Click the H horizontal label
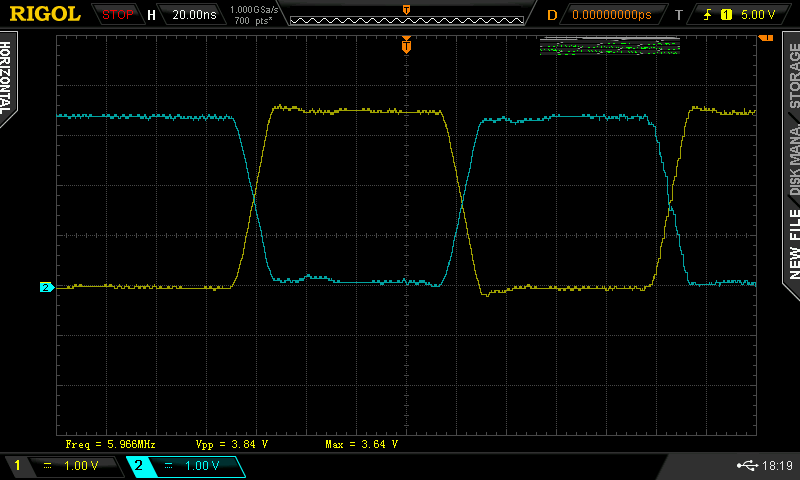The image size is (800, 480). click(151, 15)
